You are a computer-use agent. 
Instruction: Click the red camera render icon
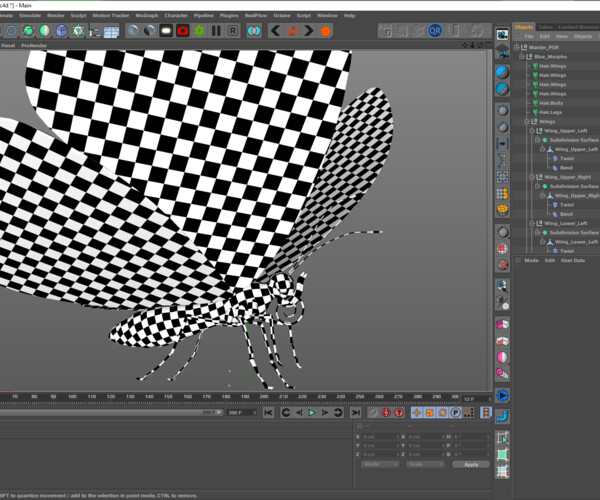(x=183, y=31)
